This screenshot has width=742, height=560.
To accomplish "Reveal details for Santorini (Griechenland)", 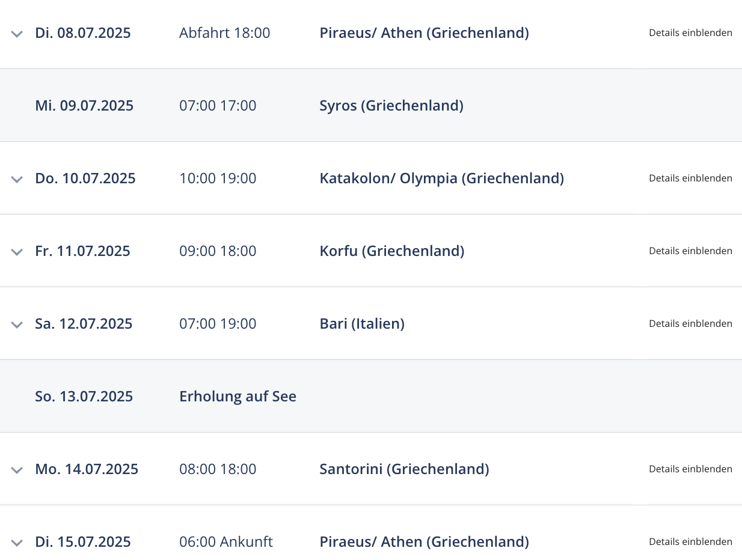I will [x=690, y=469].
